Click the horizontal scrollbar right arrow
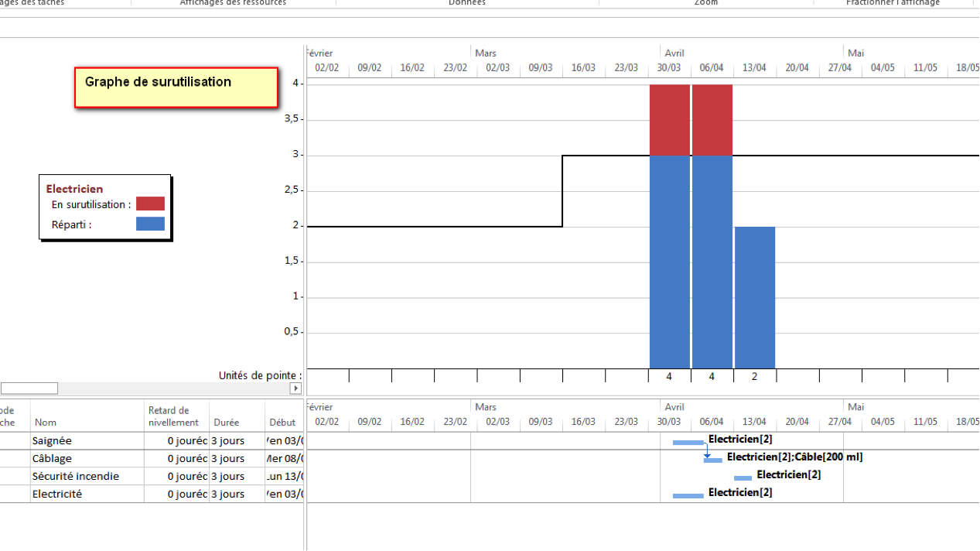The height and width of the screenshot is (551, 980). 295,388
